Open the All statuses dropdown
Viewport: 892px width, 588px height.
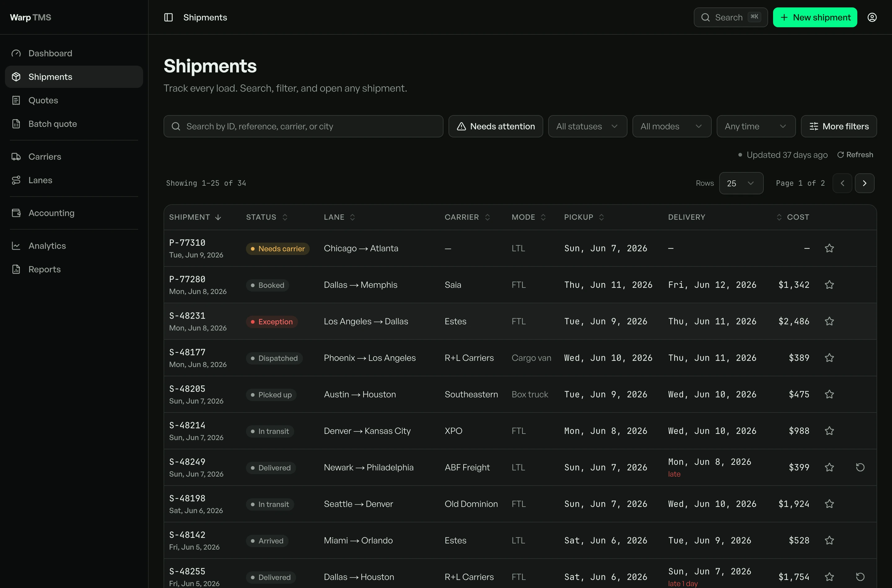587,126
